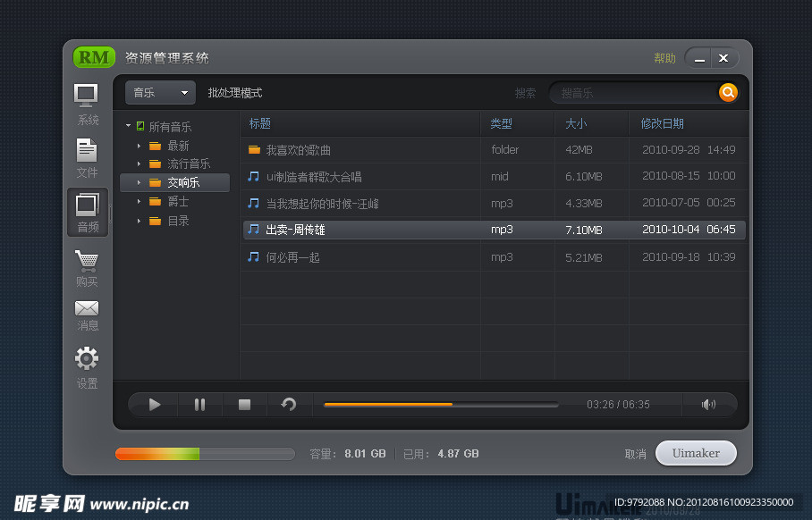
Task: Expand the 流行音乐 folder arrow
Action: [139, 164]
